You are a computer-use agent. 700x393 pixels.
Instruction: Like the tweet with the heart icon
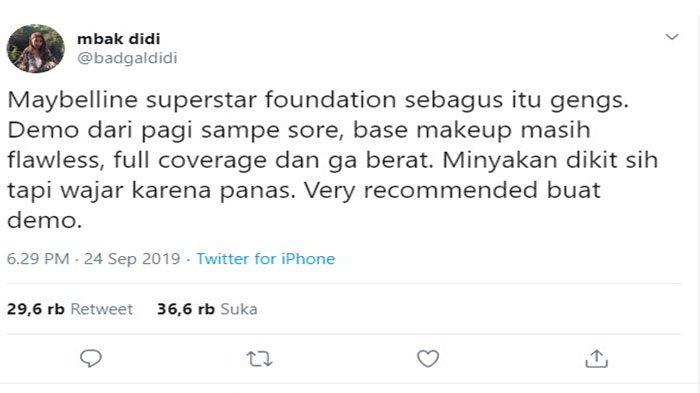[x=428, y=358]
